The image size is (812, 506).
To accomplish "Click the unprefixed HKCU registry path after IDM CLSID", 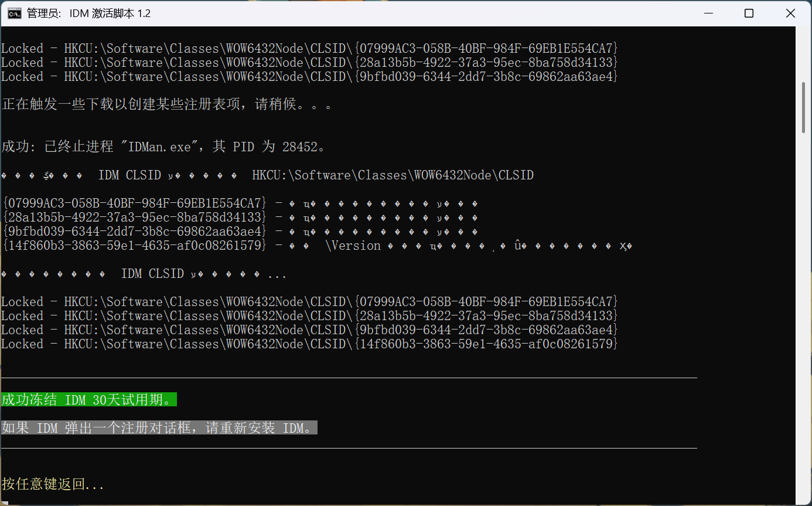I will pyautogui.click(x=393, y=175).
